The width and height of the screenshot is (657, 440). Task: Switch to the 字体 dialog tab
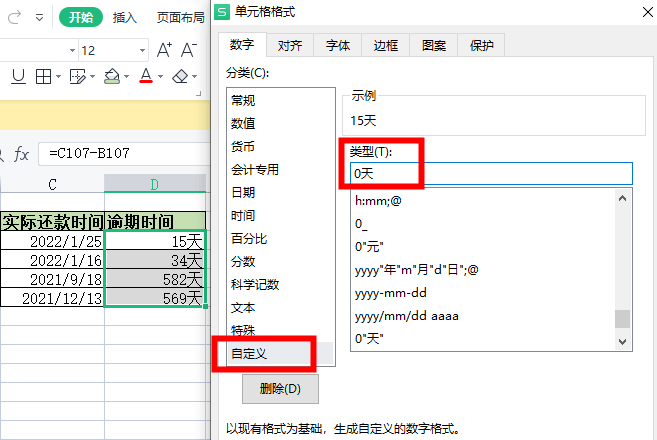click(x=338, y=45)
